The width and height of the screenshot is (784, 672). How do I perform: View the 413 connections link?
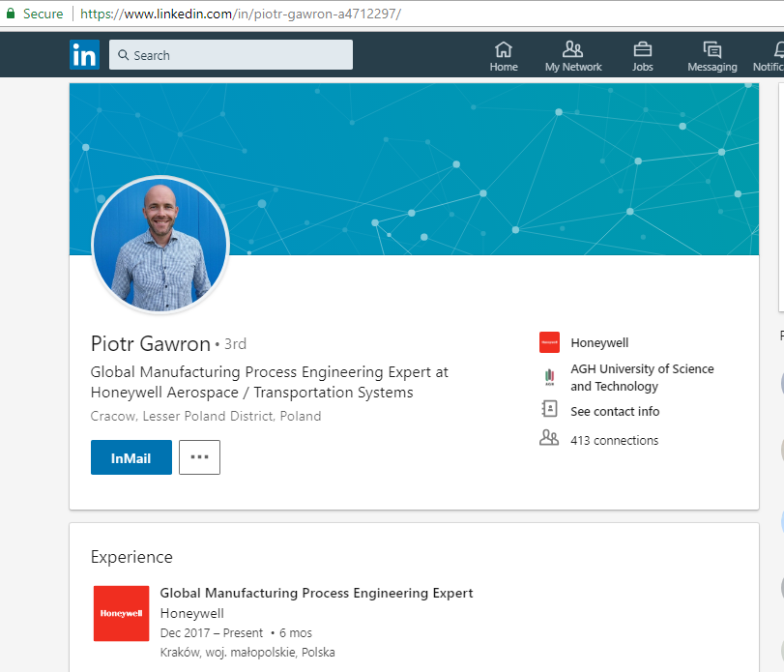(615, 441)
